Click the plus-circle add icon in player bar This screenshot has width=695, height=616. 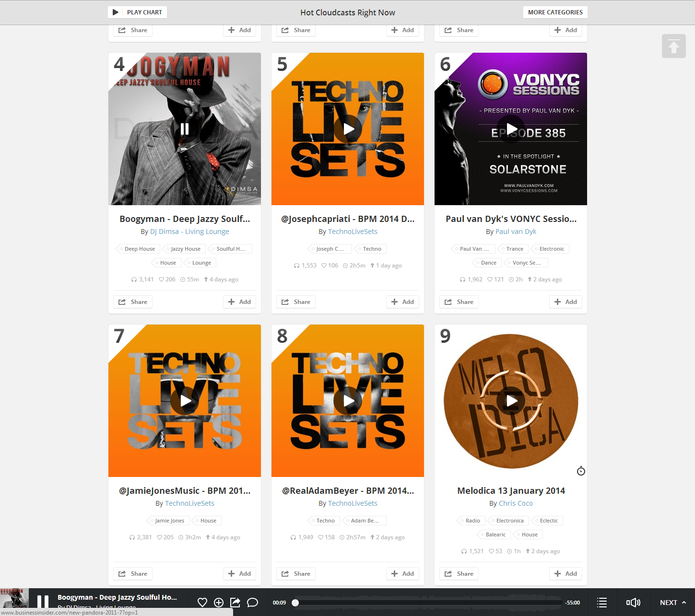(219, 603)
